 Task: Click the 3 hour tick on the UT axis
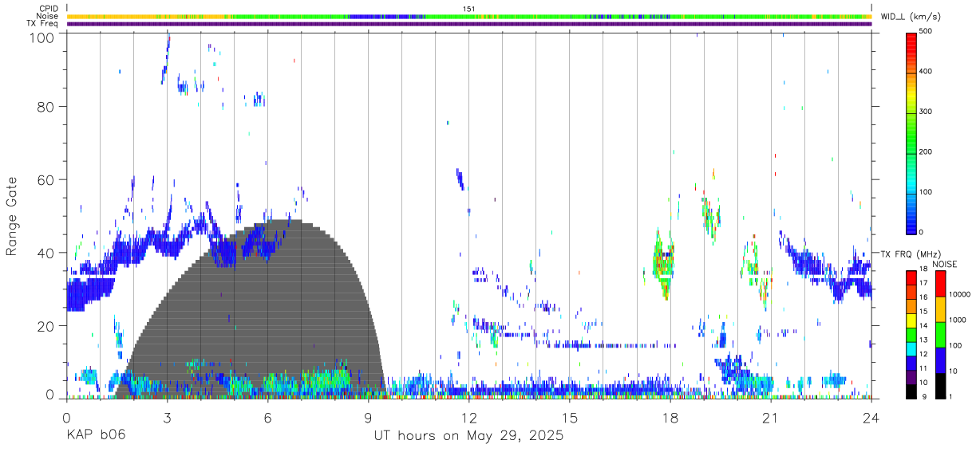tap(167, 417)
